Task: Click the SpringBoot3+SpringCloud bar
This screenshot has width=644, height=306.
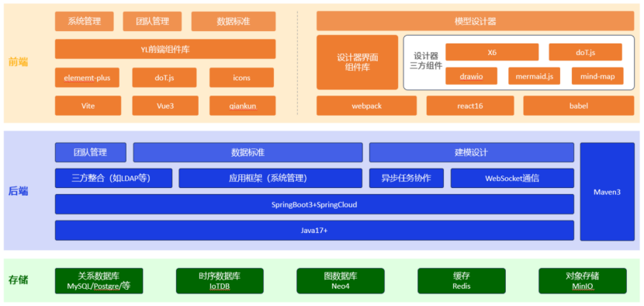Action: pos(314,204)
